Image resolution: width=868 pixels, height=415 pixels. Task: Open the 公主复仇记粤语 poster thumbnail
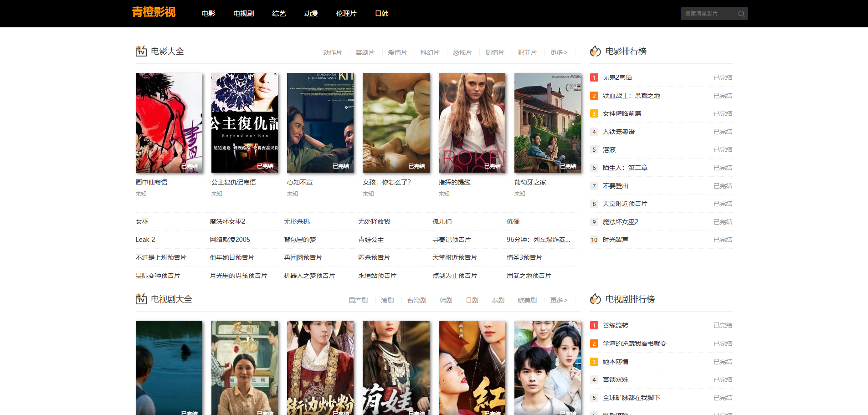point(245,123)
